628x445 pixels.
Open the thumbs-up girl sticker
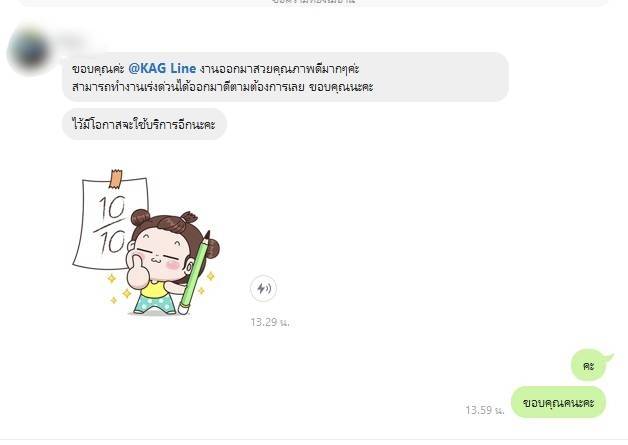(146, 243)
